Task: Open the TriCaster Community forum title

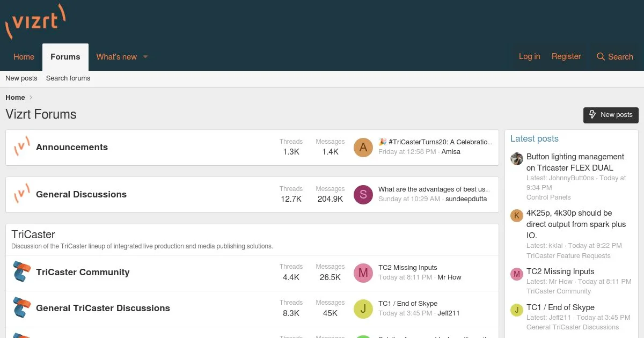Action: tap(83, 272)
